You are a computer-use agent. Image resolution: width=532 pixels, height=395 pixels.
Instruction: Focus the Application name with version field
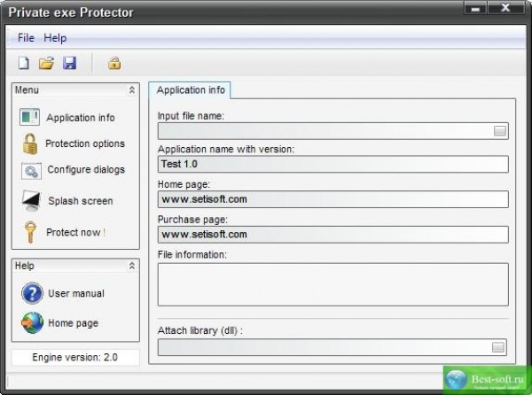pyautogui.click(x=332, y=164)
